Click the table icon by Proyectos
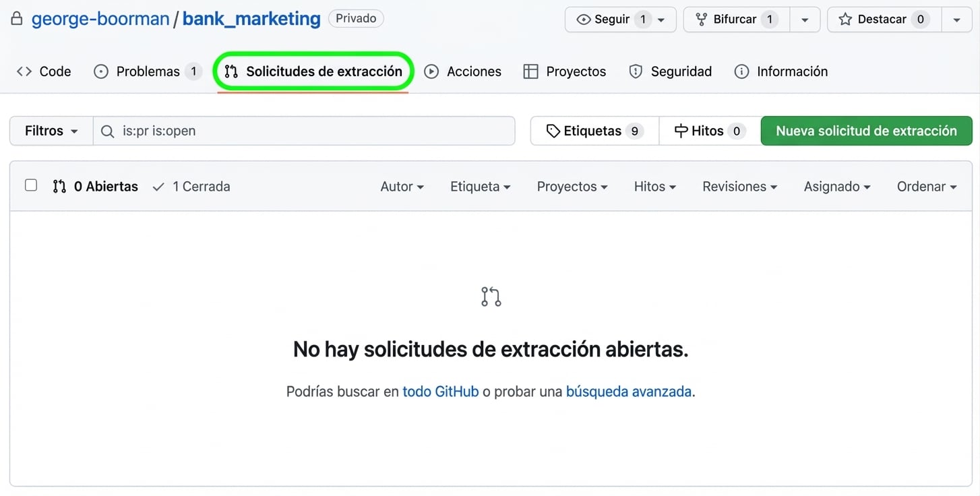Viewport: 980px width, 496px height. coord(531,71)
